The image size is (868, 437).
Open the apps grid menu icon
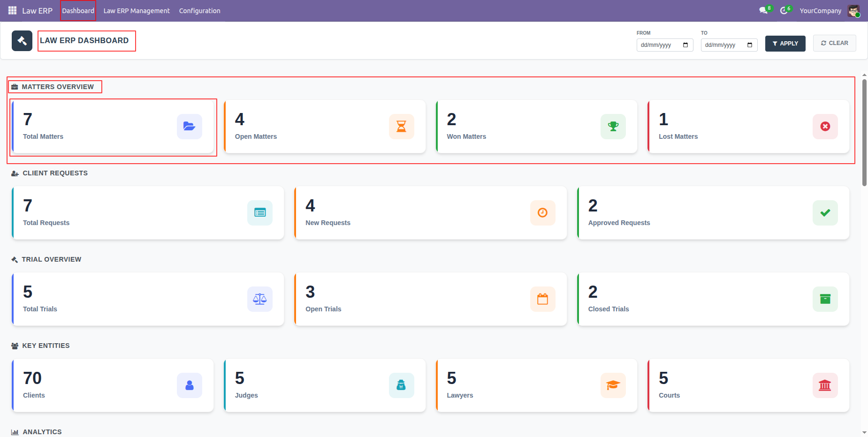click(x=13, y=10)
